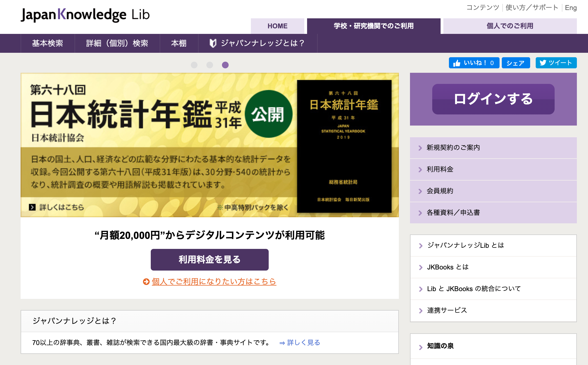Click the いいね！ like button
Viewport: 588px width, 365px height.
coord(474,63)
